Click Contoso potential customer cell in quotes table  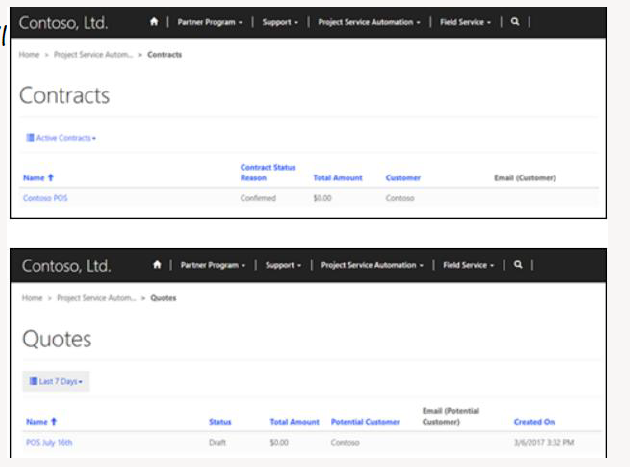coord(345,442)
